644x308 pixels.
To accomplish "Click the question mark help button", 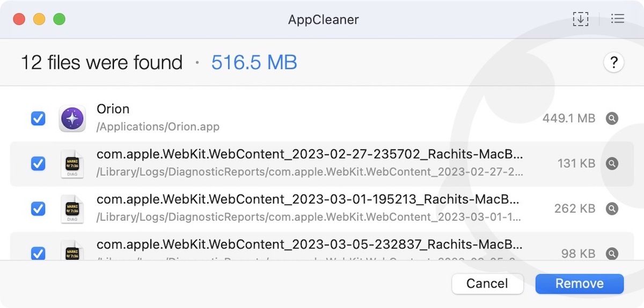I will 613,63.
